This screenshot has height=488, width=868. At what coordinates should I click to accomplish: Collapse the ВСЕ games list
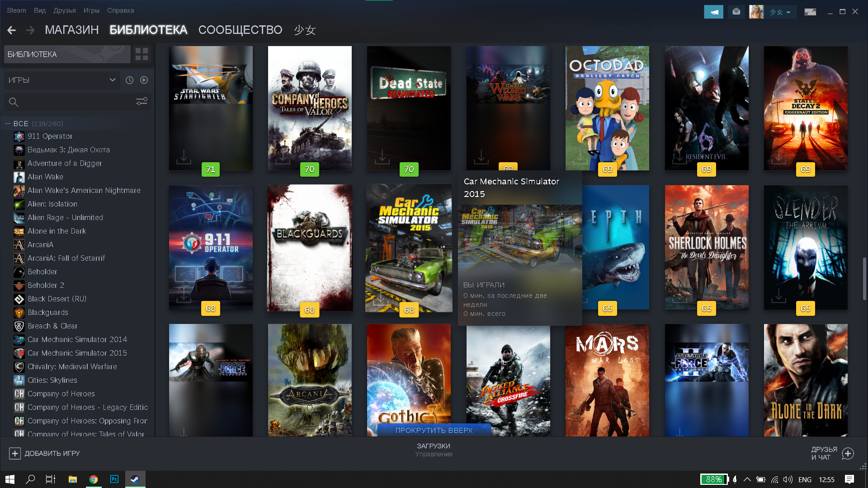[8, 123]
